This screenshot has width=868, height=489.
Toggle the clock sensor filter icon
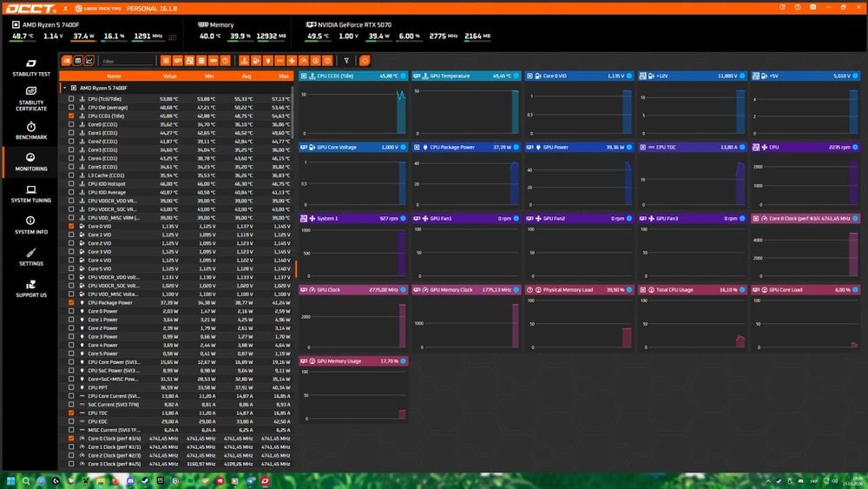(x=303, y=60)
